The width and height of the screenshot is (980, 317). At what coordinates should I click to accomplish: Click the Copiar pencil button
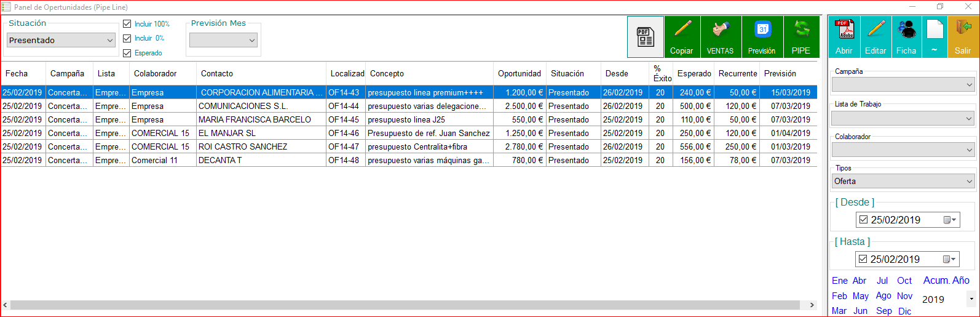coord(682,37)
